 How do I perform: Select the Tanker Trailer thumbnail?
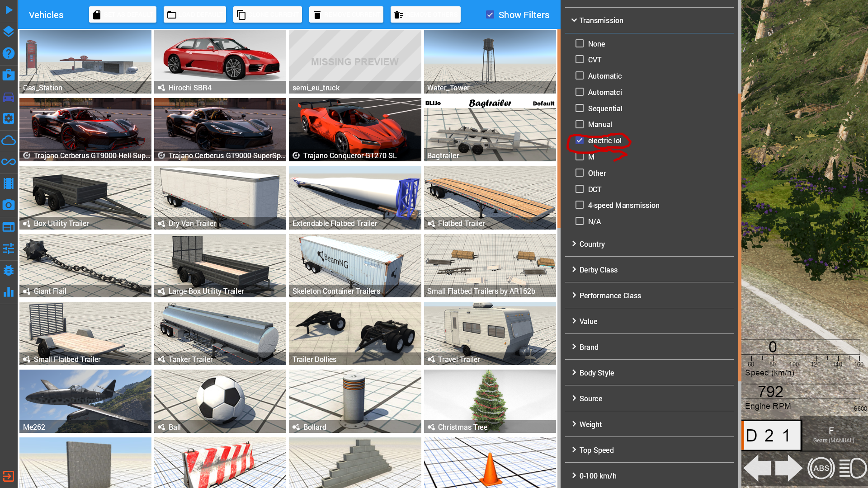pos(220,333)
